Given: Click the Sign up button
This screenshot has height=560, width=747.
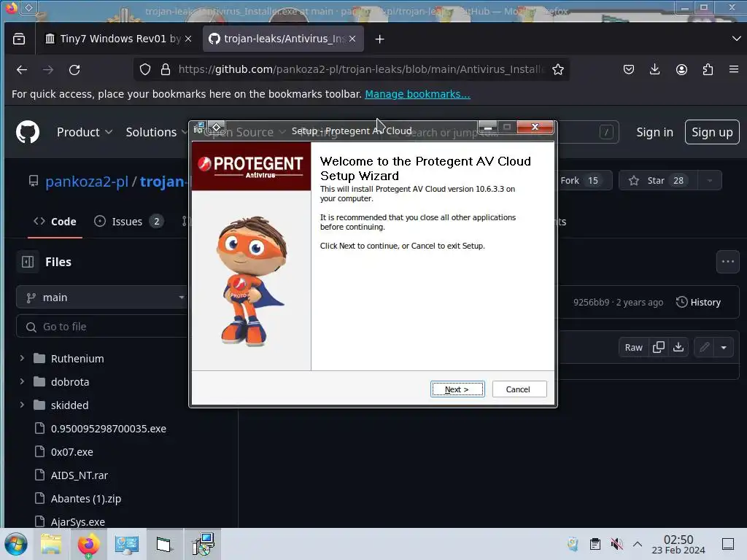Looking at the screenshot, I should tap(712, 132).
